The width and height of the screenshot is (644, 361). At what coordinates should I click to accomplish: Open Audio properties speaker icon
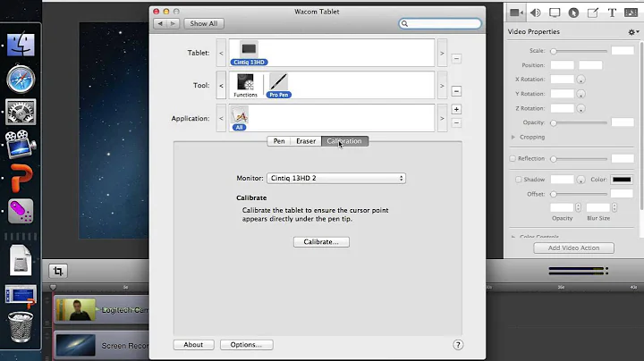[x=535, y=13]
